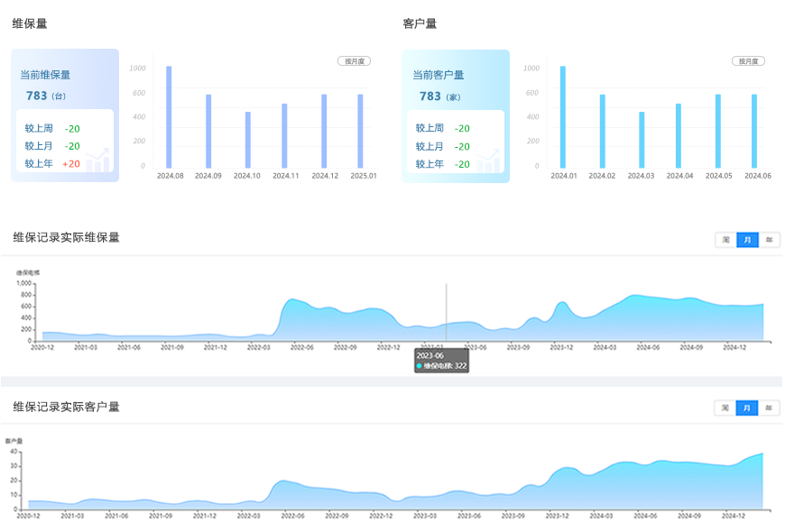Viewport: 785px width, 532px height.
Task: Switch 维保记录实际客户量 chart to 年 view
Action: (769, 408)
